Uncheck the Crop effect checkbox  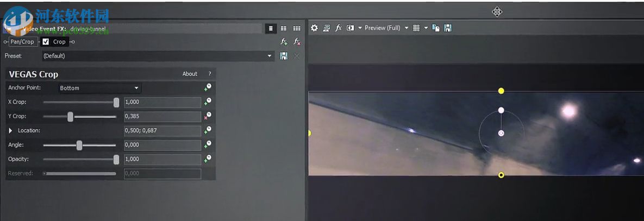coord(46,41)
